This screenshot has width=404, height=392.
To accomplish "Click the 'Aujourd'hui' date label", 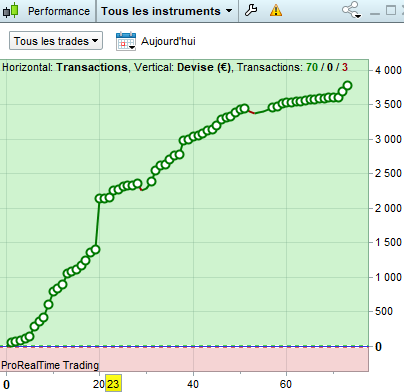I will point(168,41).
